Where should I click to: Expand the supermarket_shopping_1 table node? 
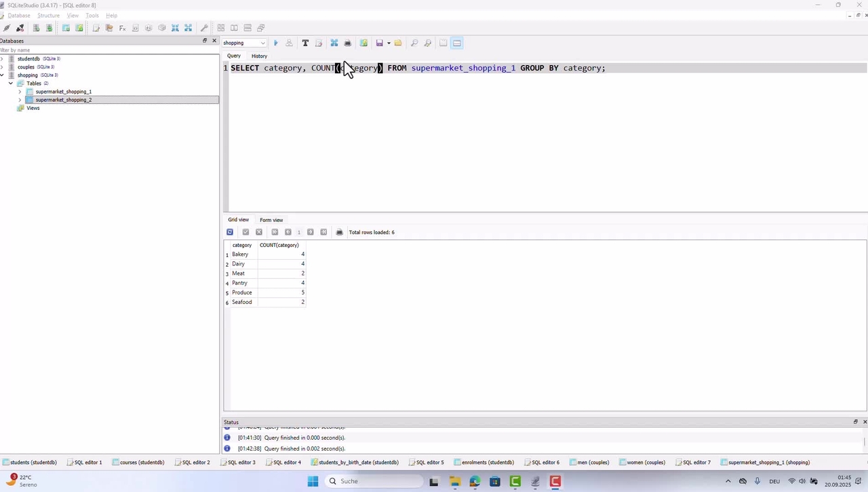[20, 92]
